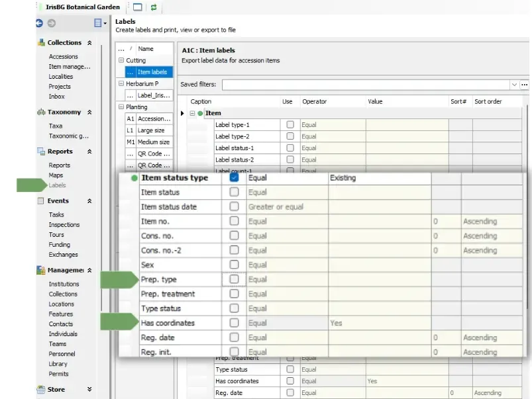Check the Label status-1 Use checkbox
Viewport: 532px width, 399px height.
click(x=290, y=148)
